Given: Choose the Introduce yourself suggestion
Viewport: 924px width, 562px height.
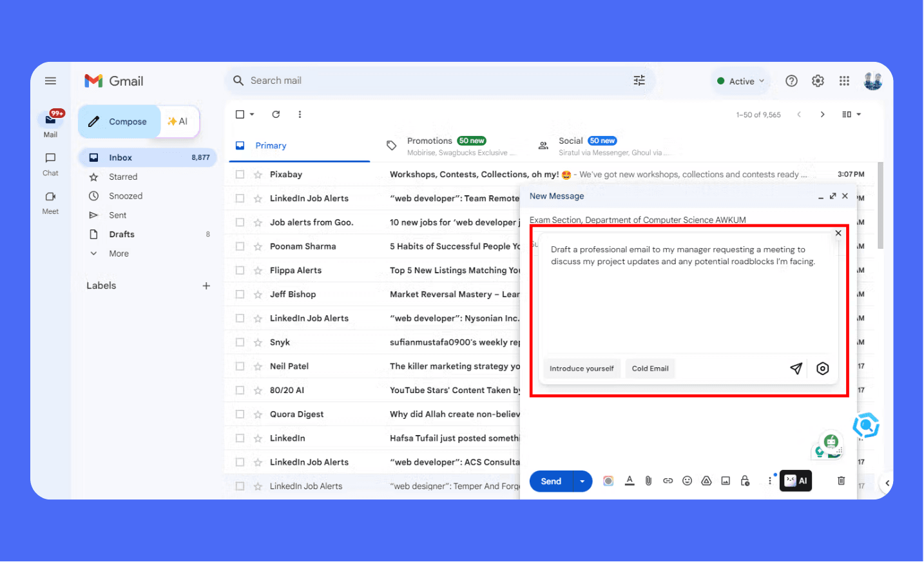Looking at the screenshot, I should click(582, 369).
